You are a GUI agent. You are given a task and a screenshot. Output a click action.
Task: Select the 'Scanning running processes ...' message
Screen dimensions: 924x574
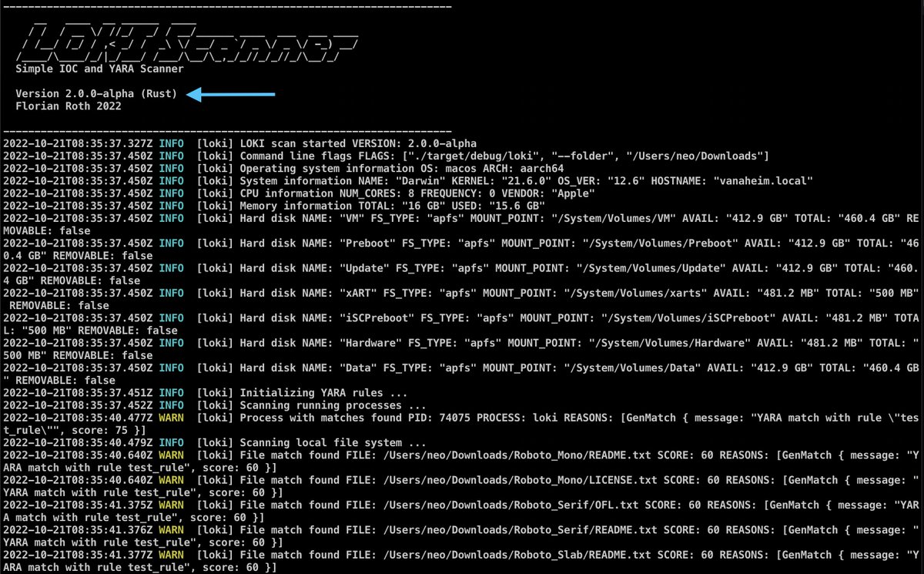tap(333, 405)
